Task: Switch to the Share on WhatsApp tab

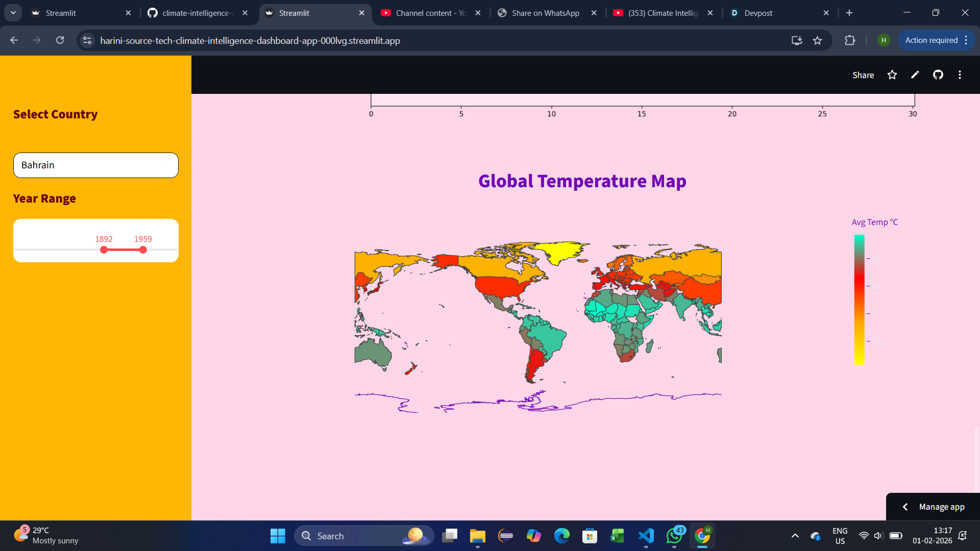Action: [545, 13]
